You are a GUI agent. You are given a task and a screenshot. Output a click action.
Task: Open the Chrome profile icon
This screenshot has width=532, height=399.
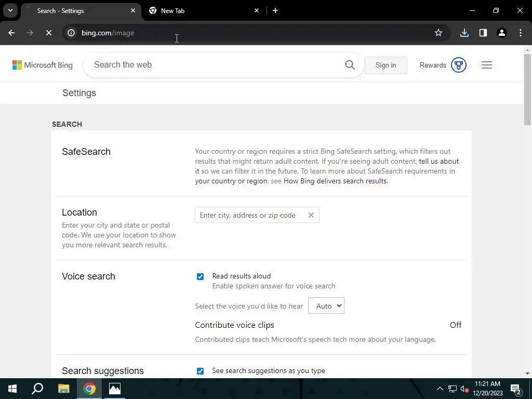(x=501, y=33)
